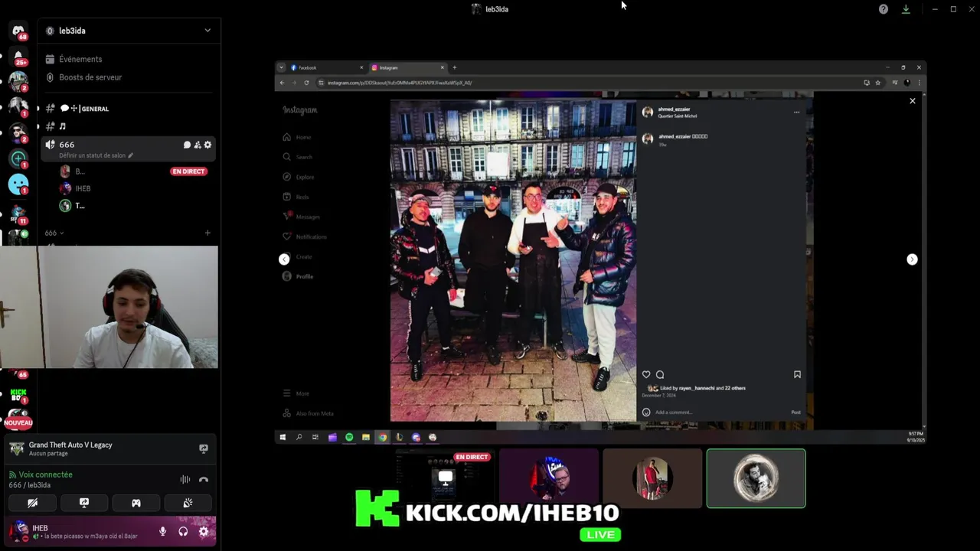
Task: Switch to the Instagram browser tab
Action: (x=407, y=67)
